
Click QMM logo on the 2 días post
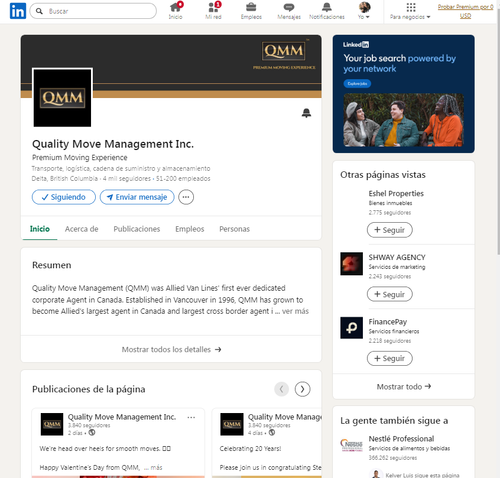coord(52,424)
